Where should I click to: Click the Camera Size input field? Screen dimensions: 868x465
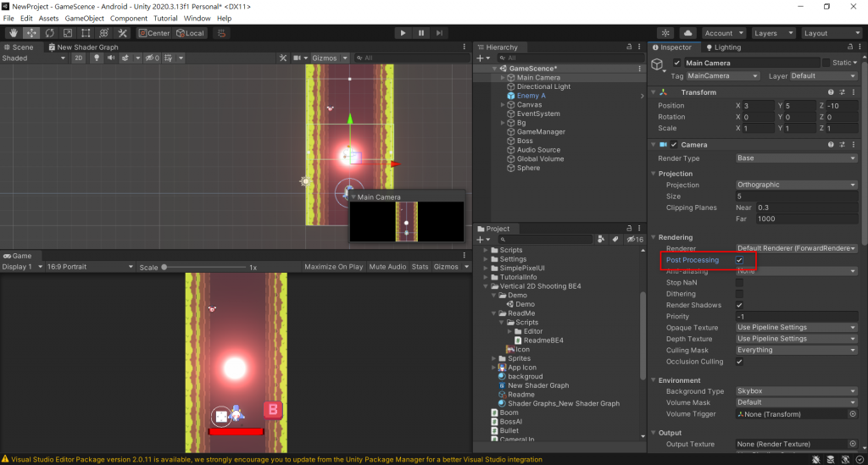[796, 197]
